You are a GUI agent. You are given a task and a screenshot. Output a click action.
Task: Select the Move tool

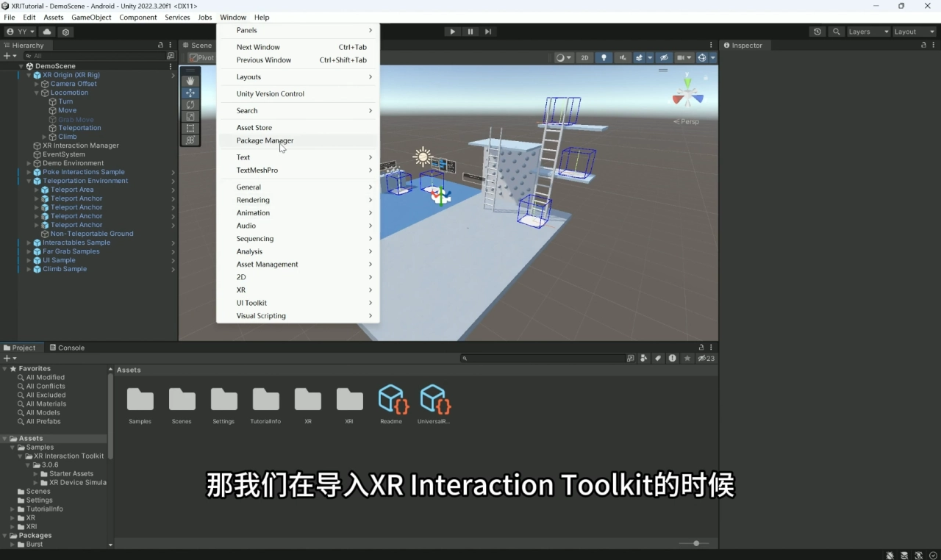[190, 93]
